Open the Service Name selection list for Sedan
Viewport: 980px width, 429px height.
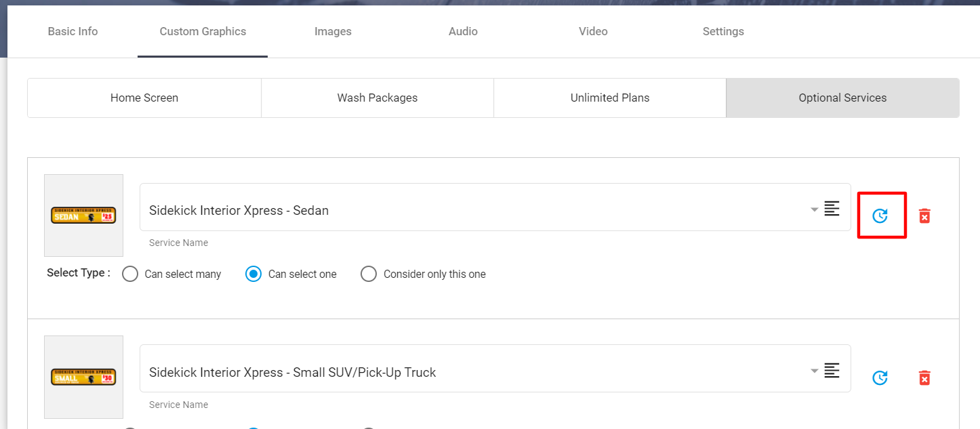(814, 210)
